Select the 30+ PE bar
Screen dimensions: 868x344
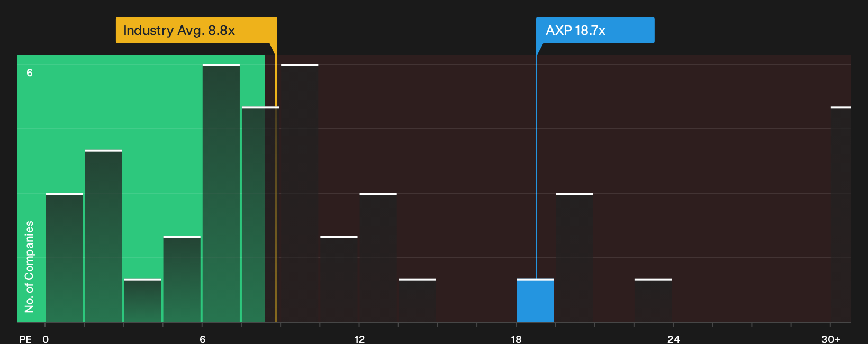pos(841,214)
